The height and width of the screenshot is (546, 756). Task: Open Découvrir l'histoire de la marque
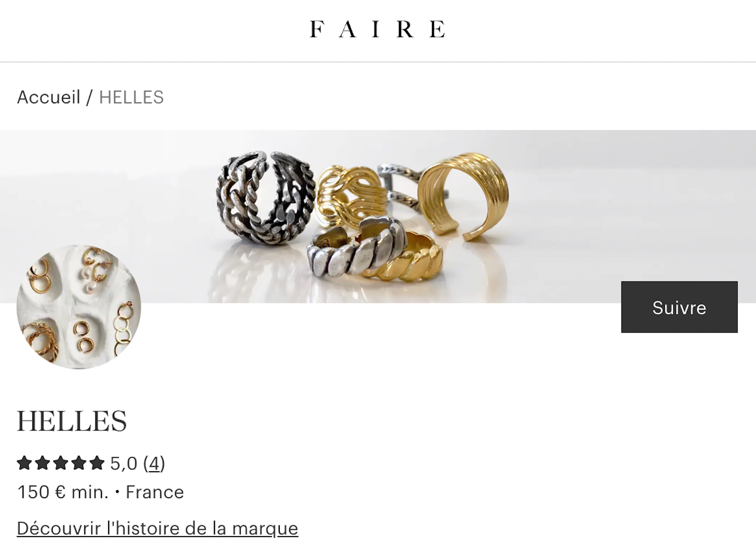pyautogui.click(x=157, y=528)
